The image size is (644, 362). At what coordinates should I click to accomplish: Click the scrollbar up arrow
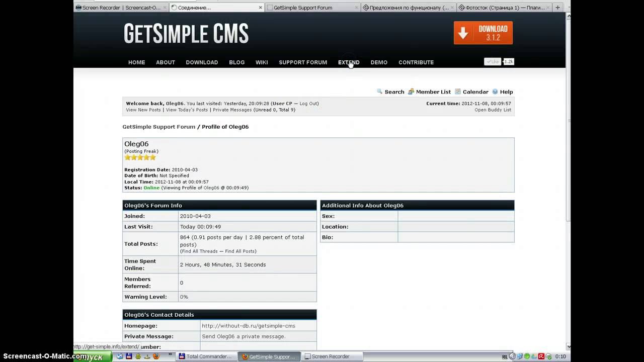pyautogui.click(x=569, y=16)
